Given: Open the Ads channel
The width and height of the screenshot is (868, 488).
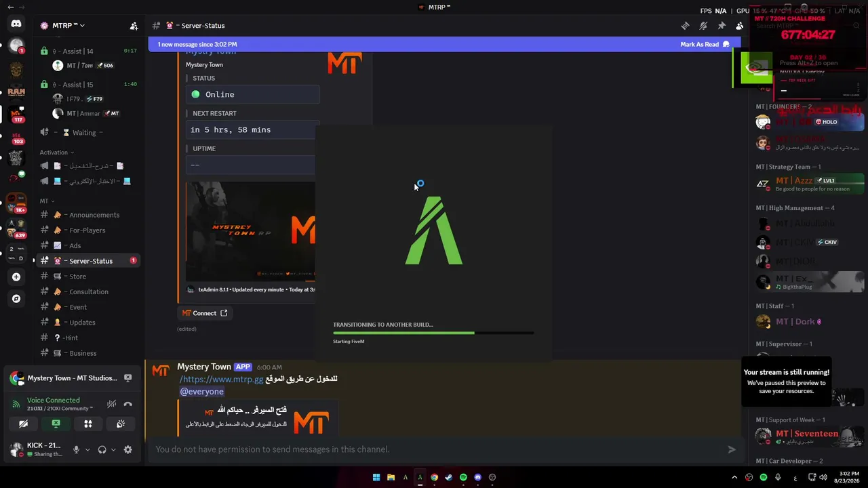Looking at the screenshot, I should [88, 245].
